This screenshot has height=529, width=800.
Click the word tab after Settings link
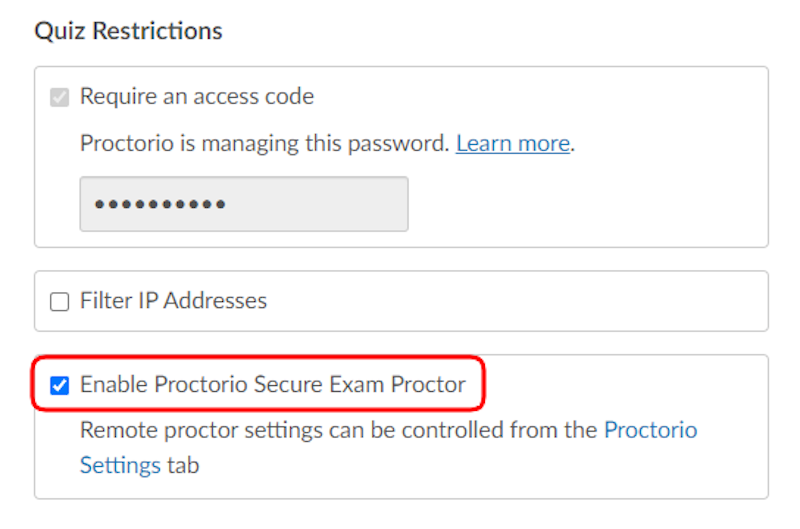click(183, 465)
